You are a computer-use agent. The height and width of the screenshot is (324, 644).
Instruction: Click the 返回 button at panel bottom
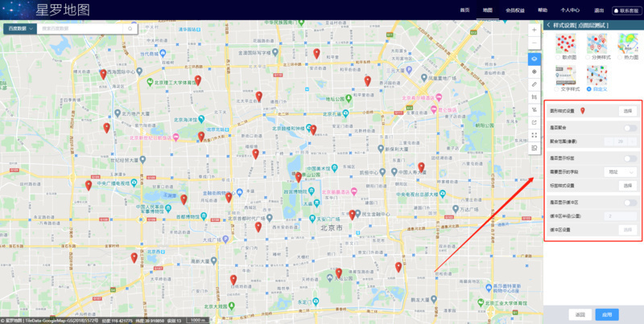coord(580,314)
